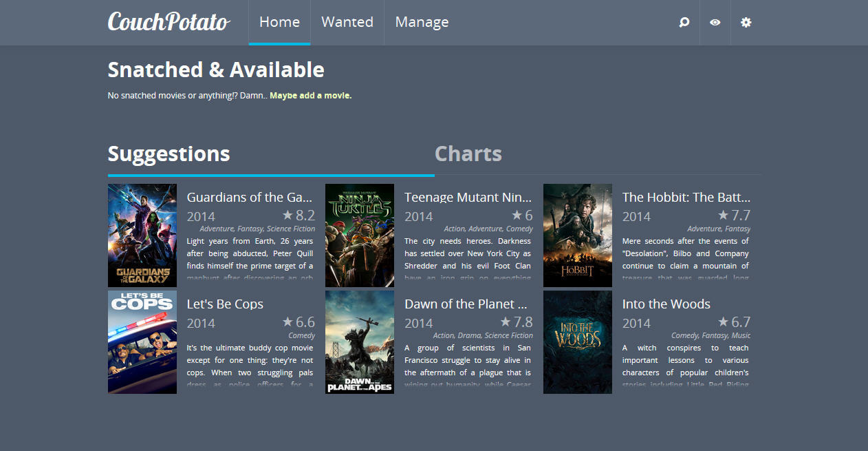Open settings gear icon
This screenshot has width=868, height=451.
coord(746,23)
